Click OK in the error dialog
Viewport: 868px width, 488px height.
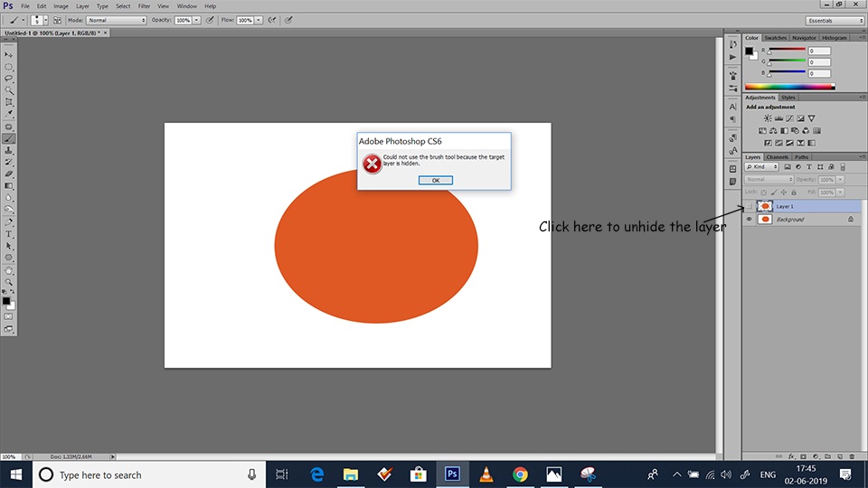tap(436, 181)
